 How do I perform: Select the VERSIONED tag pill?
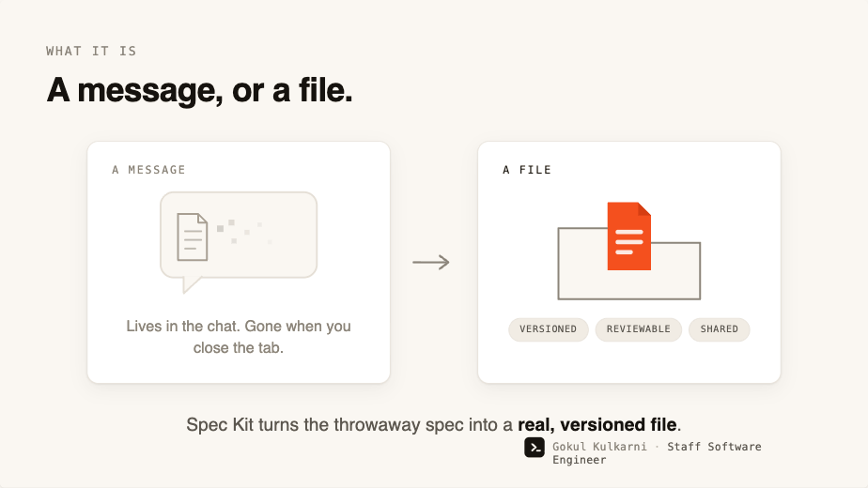pos(548,329)
